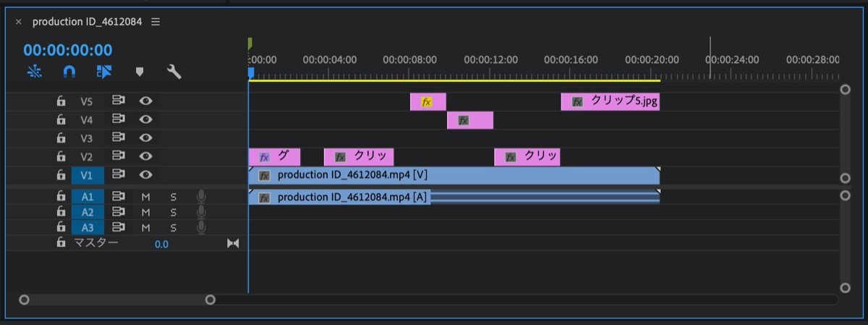Open the sequence panel menu icon
Screen dimensions: 868x325
pos(156,22)
